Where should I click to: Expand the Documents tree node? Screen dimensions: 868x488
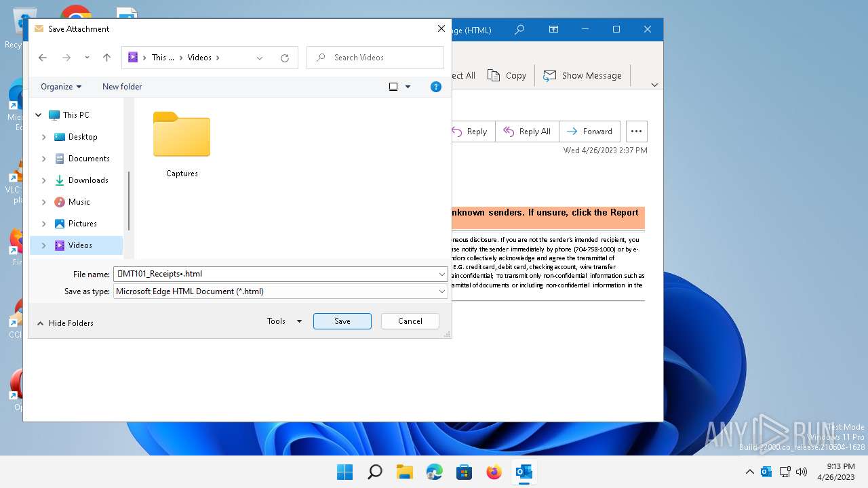click(x=44, y=159)
